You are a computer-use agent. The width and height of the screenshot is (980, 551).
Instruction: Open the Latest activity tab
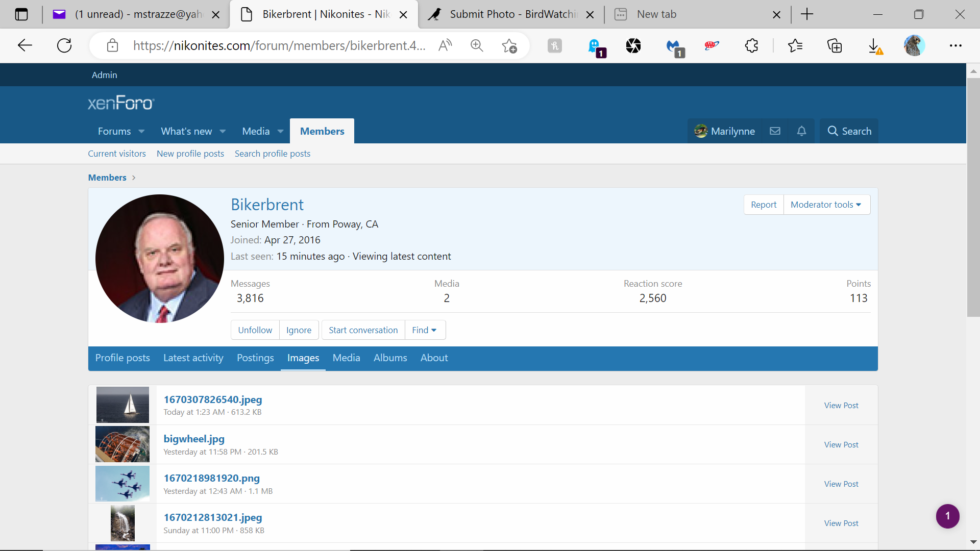(193, 358)
